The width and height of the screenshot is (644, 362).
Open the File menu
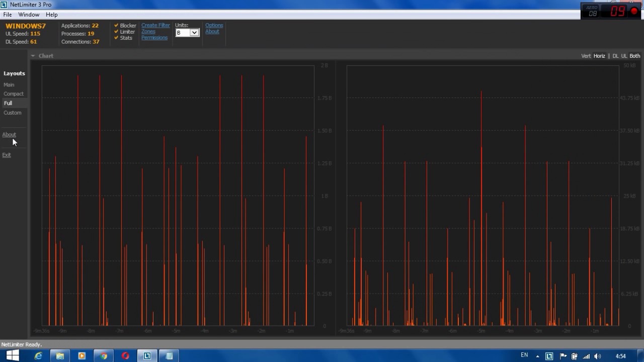click(8, 15)
